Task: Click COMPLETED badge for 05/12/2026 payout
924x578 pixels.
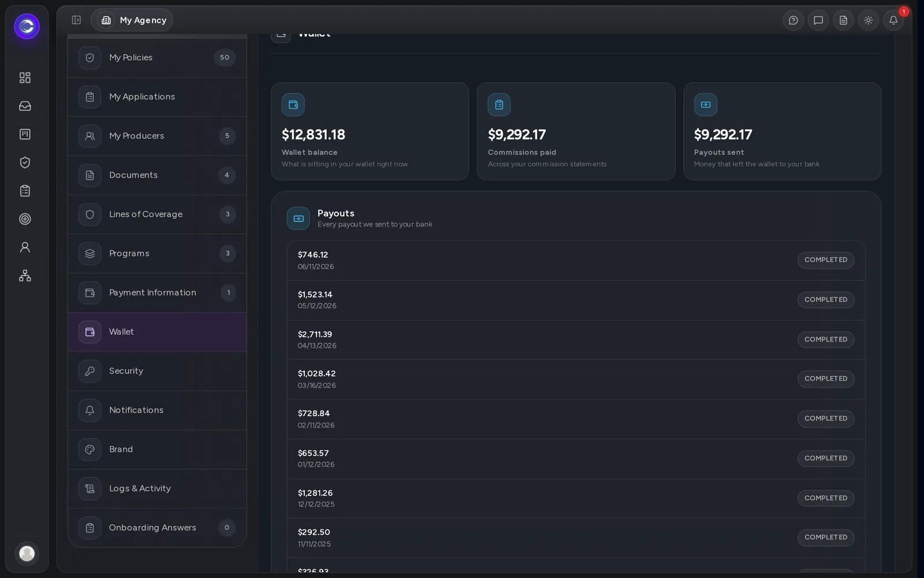Action: click(826, 300)
